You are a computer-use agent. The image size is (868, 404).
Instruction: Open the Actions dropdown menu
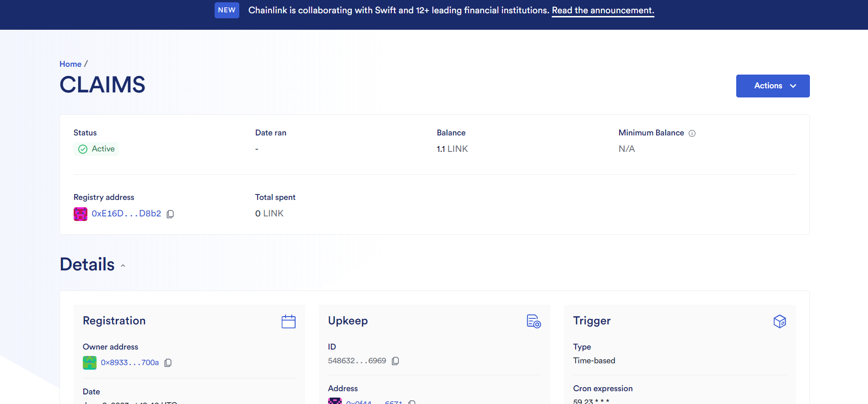click(x=772, y=86)
